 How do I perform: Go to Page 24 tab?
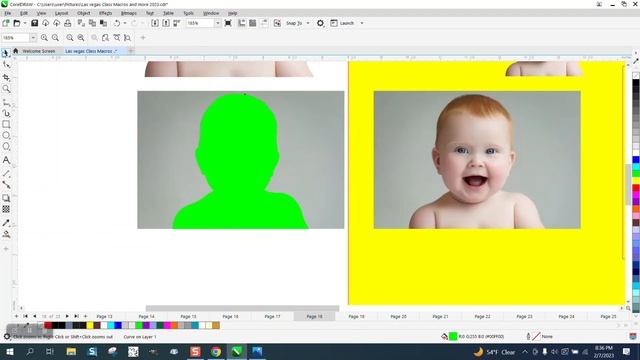pyautogui.click(x=566, y=316)
